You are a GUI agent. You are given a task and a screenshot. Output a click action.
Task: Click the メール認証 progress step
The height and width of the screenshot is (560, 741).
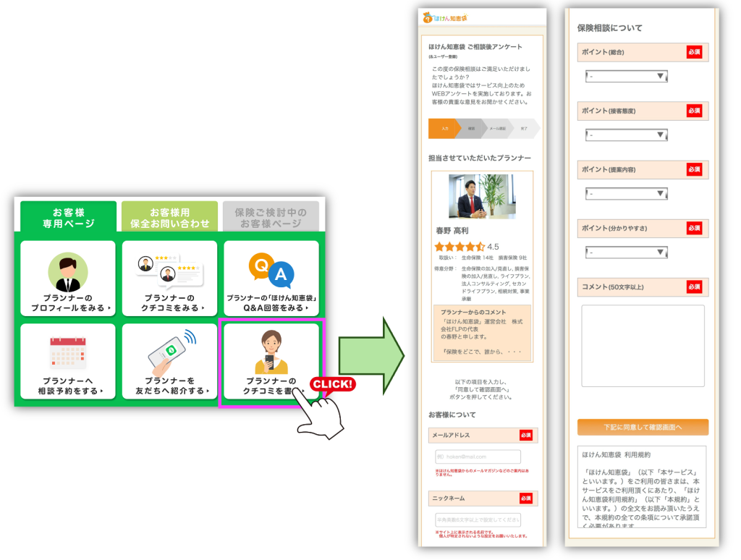(498, 129)
